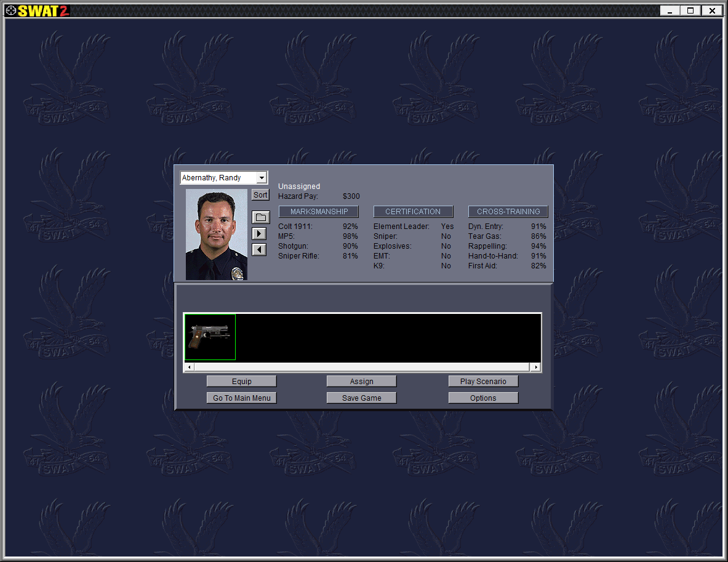Click equipment scrollbar right arrow

pyautogui.click(x=536, y=367)
